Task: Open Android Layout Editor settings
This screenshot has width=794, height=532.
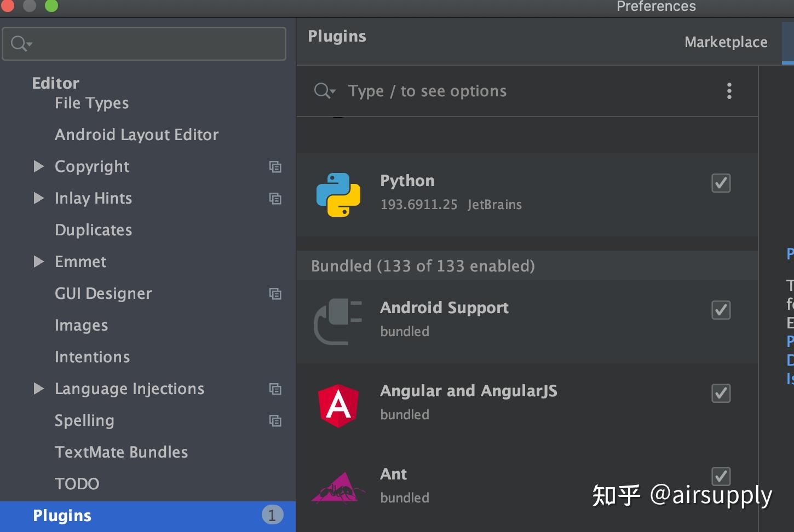Action: 136,135
